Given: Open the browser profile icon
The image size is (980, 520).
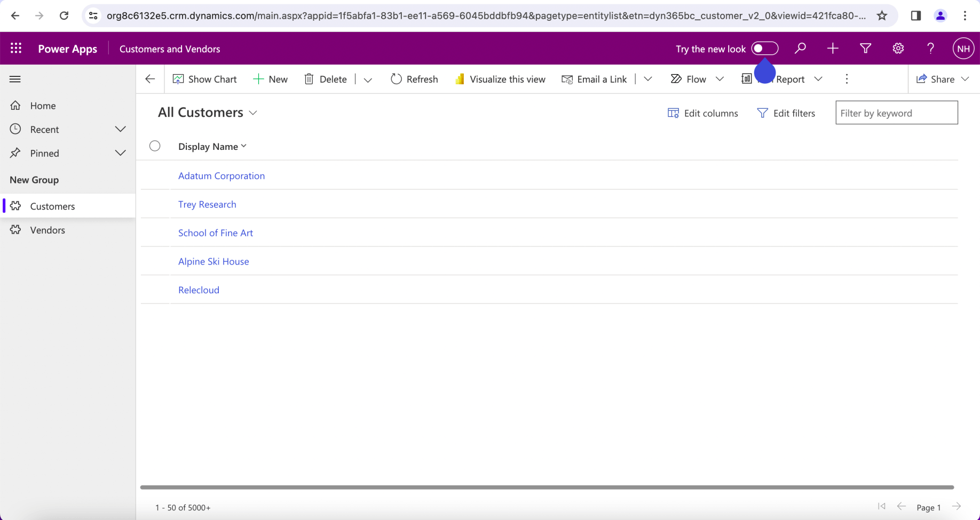Looking at the screenshot, I should [x=941, y=15].
